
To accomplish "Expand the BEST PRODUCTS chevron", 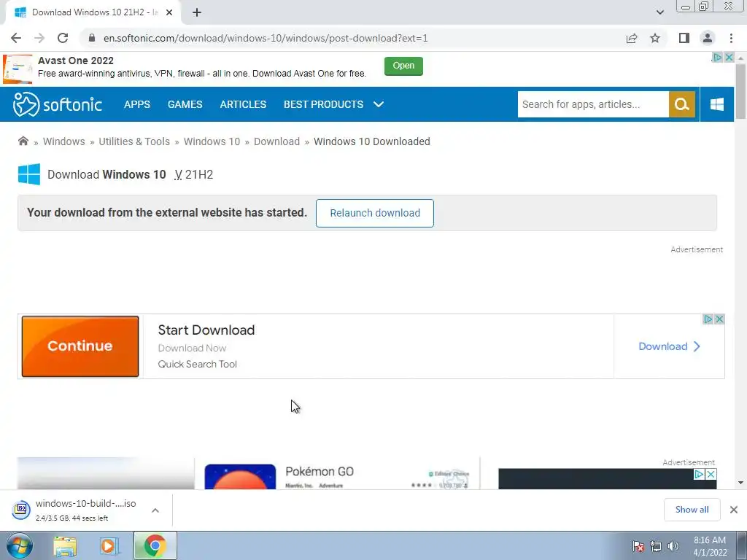I will [x=379, y=104].
